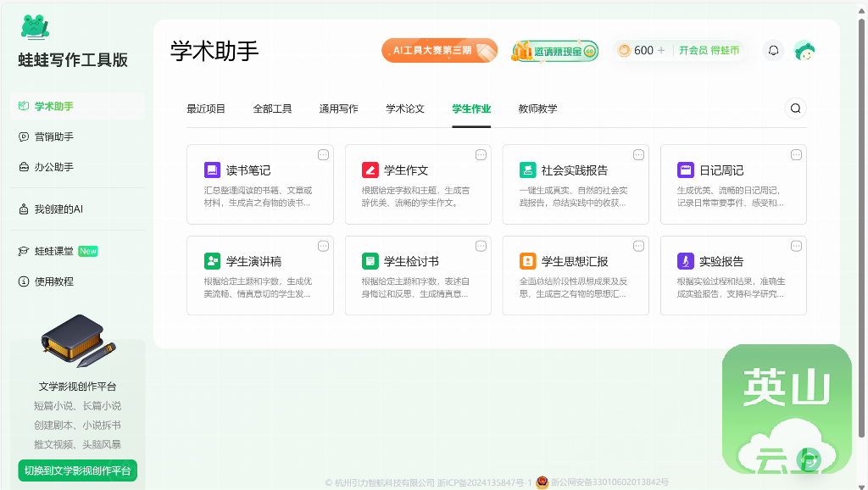Screen dimensions: 868x490
Task: Open the 实验报告 tool icon
Action: pyautogui.click(x=685, y=261)
